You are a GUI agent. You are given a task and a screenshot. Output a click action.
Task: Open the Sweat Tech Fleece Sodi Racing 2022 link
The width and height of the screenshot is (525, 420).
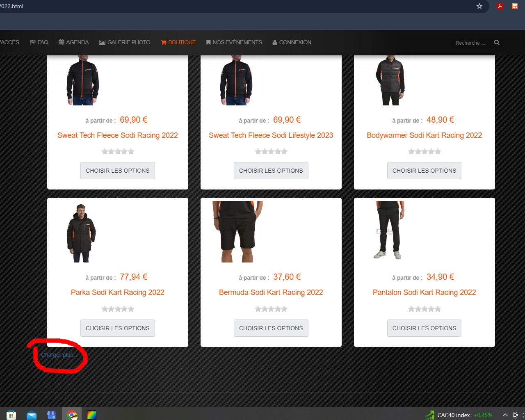(x=118, y=135)
